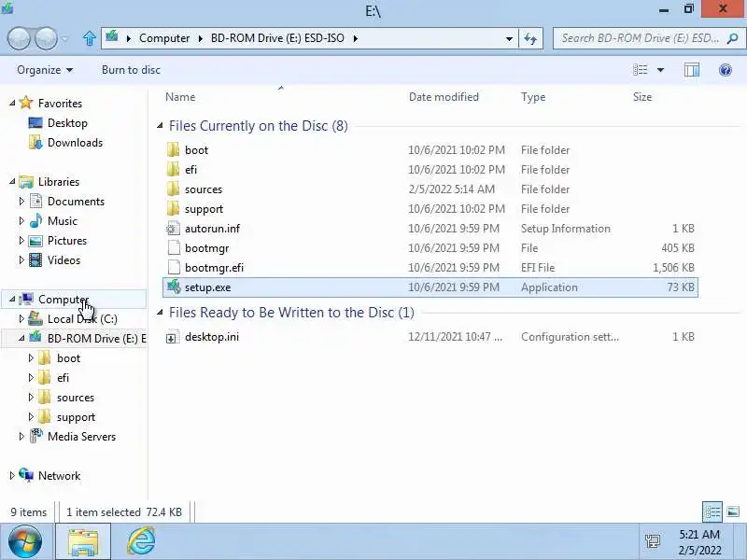747x560 pixels.
Task: Go up one folder level
Action: click(89, 38)
